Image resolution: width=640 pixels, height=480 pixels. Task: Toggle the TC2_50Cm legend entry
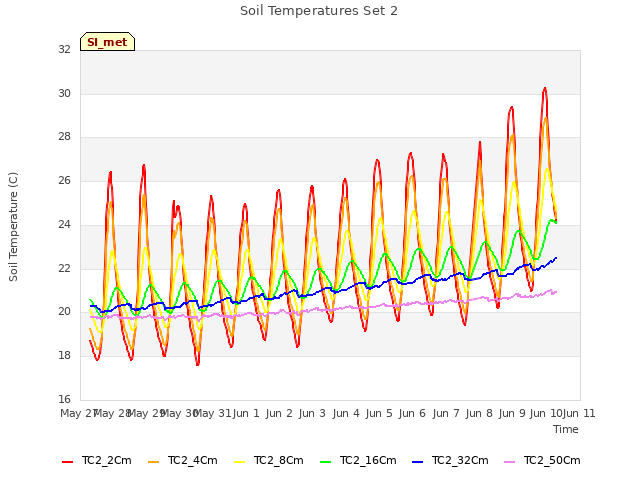click(x=542, y=460)
